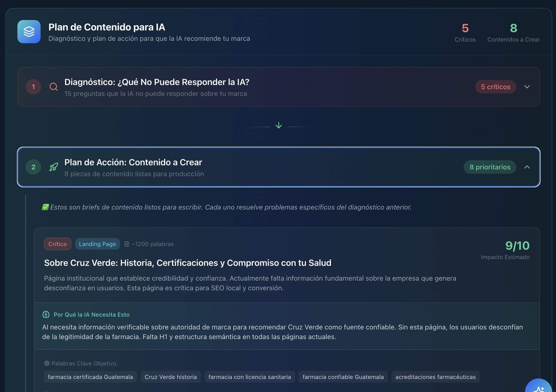Click the target icon next to 'Palabras Clave Objetivo'
Screen dimensions: 556x392
click(47, 363)
